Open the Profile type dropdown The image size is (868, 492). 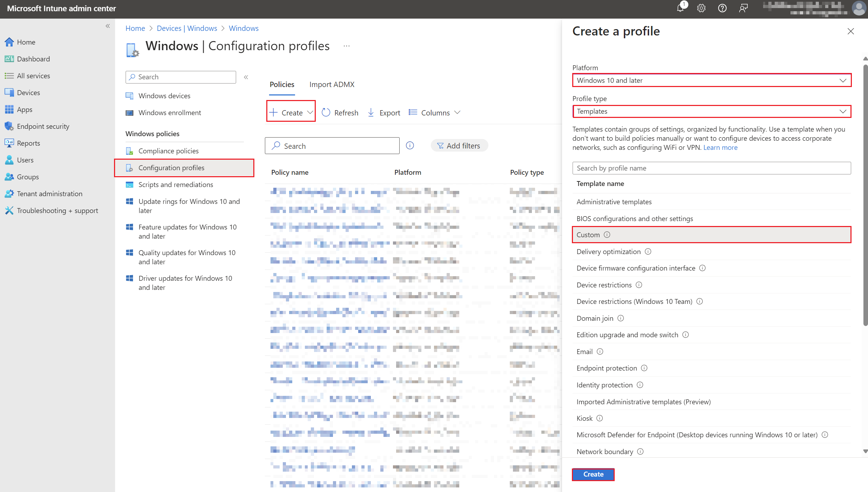click(712, 111)
